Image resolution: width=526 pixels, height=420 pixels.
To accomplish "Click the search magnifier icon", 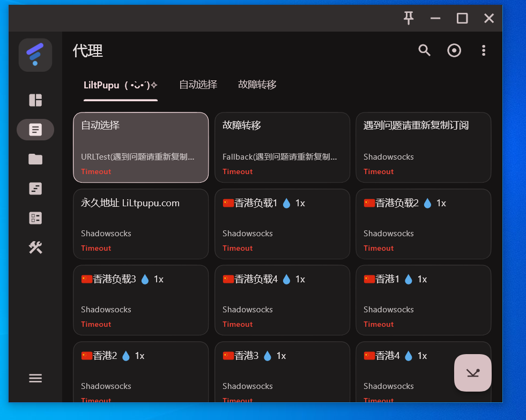I will (x=424, y=50).
